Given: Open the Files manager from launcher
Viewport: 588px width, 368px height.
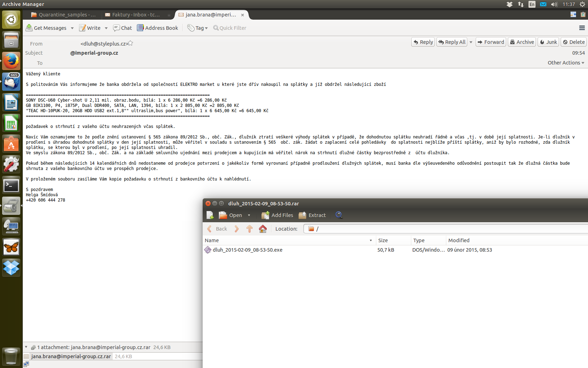Looking at the screenshot, I should point(11,40).
